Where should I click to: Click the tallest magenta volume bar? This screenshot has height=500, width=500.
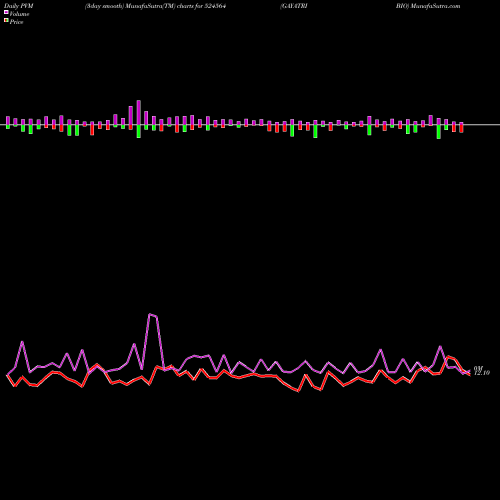click(139, 112)
